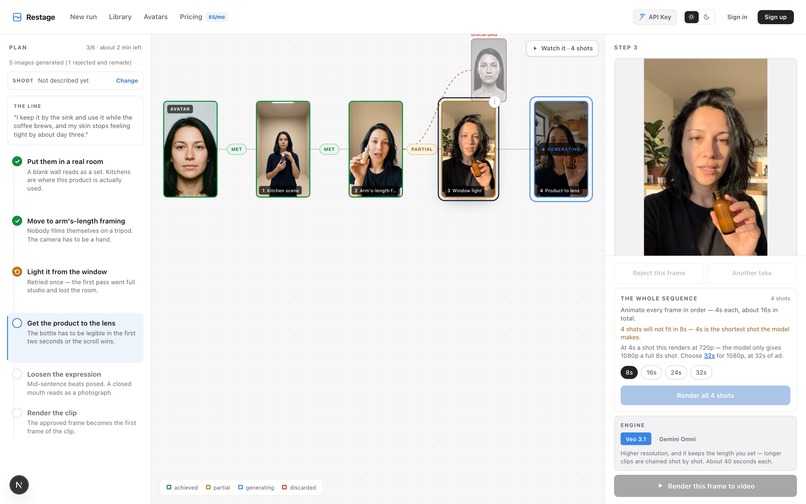The width and height of the screenshot is (806, 504).
Task: Open the Library tab
Action: [x=120, y=17]
